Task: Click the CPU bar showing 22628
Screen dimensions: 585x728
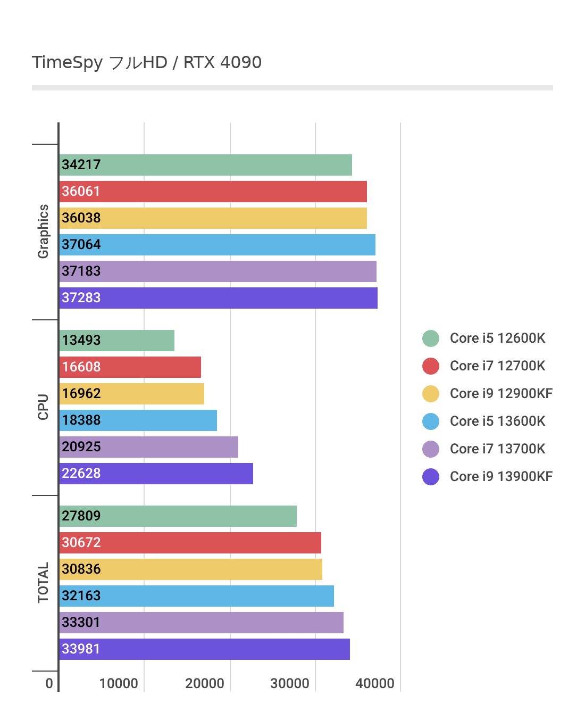Action: [x=156, y=474]
